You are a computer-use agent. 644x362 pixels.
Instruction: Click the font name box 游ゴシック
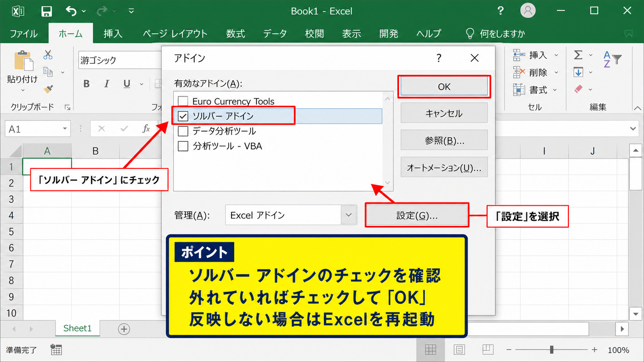[x=120, y=60]
